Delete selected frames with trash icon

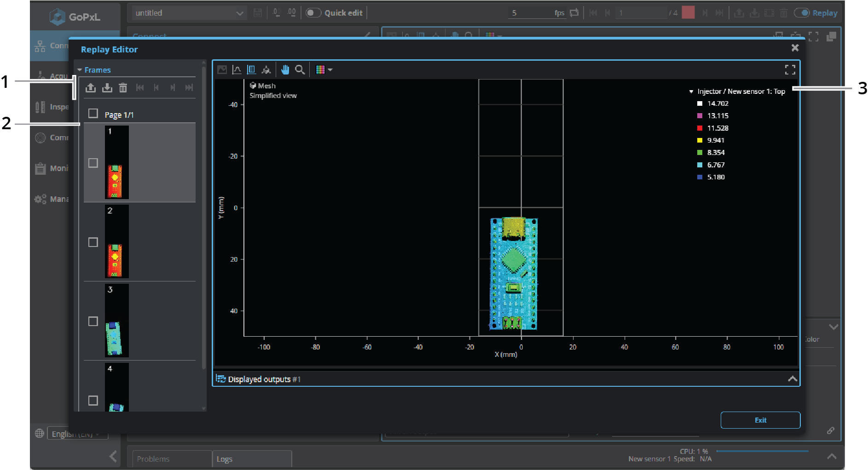tap(123, 88)
